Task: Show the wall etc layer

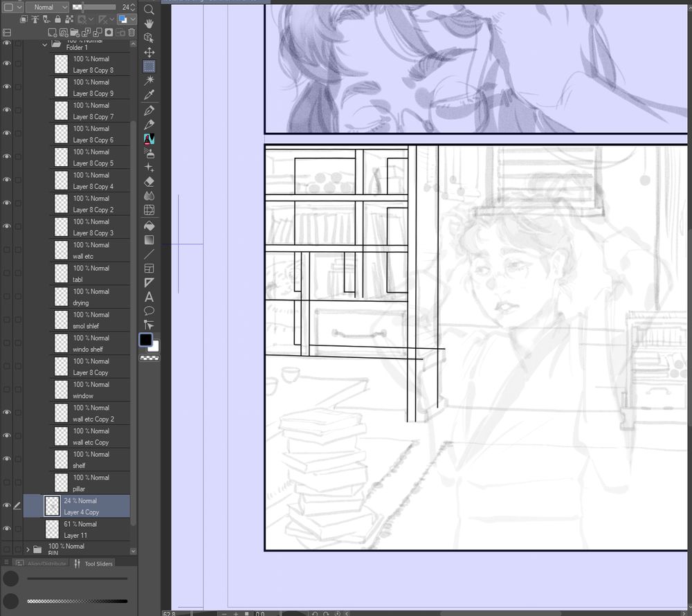Action: [x=7, y=250]
